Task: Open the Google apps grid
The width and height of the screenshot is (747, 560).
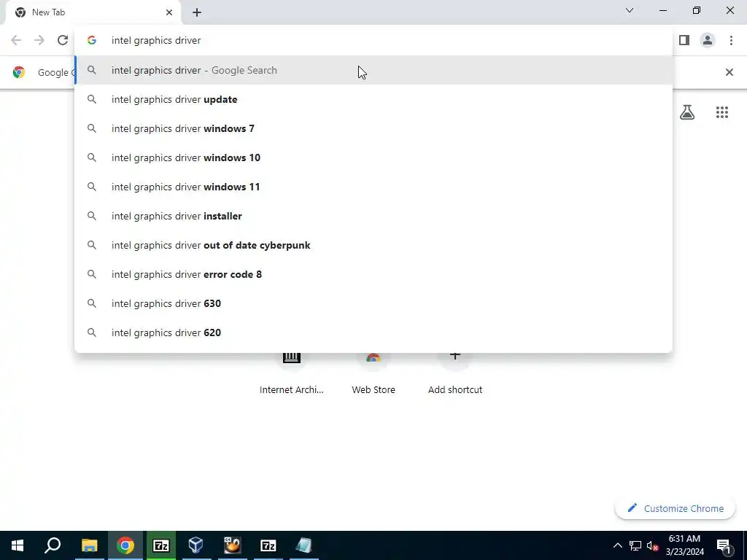Action: click(x=722, y=112)
